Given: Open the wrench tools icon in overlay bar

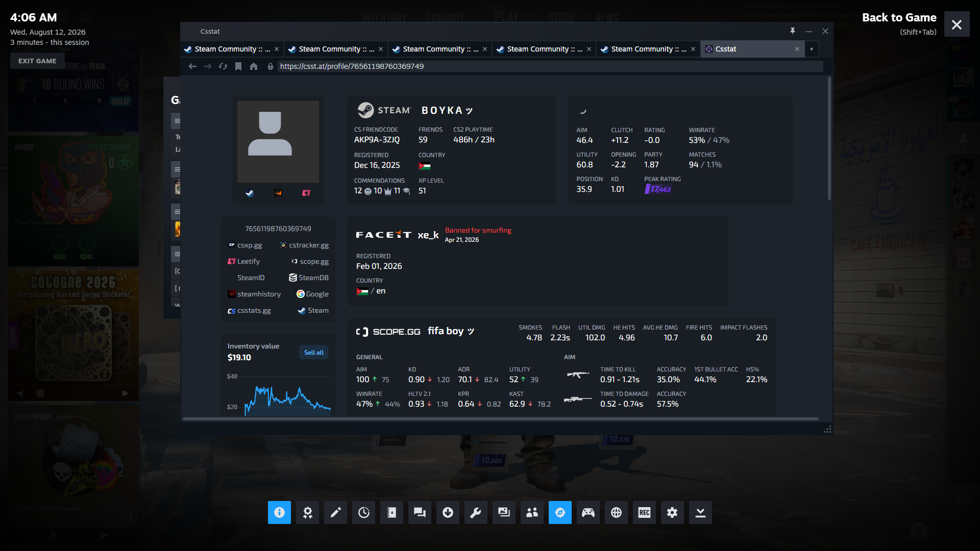Looking at the screenshot, I should coord(476,512).
